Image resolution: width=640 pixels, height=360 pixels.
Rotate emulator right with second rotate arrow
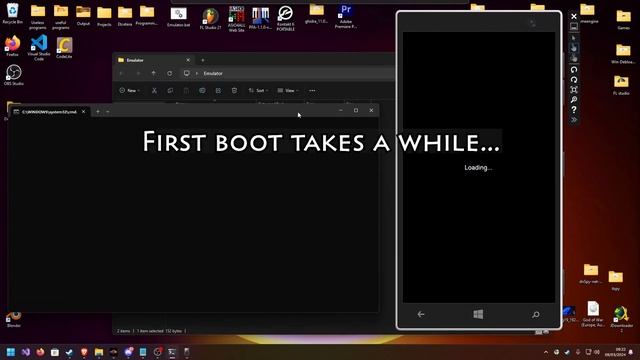pos(573,80)
